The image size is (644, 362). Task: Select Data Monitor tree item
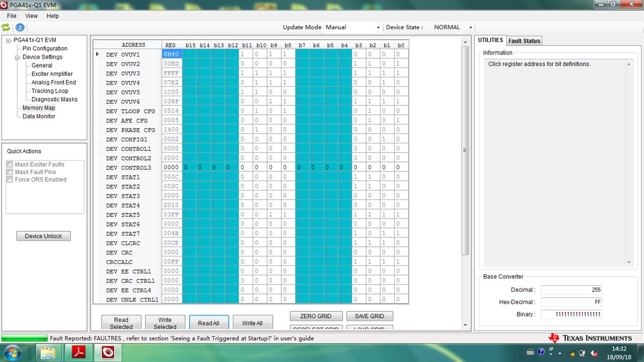click(x=39, y=116)
